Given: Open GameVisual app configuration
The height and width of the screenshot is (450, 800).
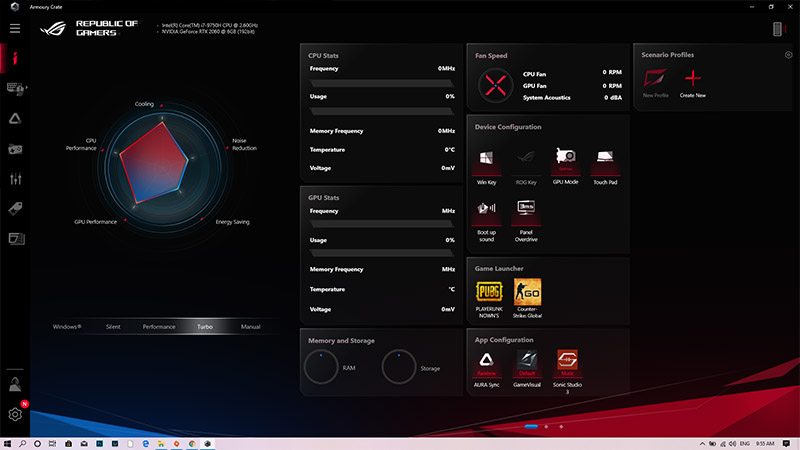Looking at the screenshot, I should (x=526, y=361).
